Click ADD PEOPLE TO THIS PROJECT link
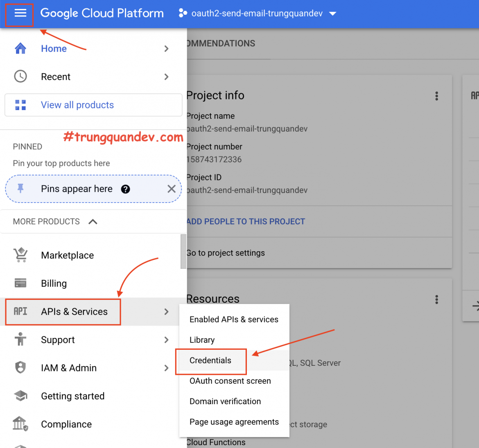This screenshot has height=448, width=479. 246,221
